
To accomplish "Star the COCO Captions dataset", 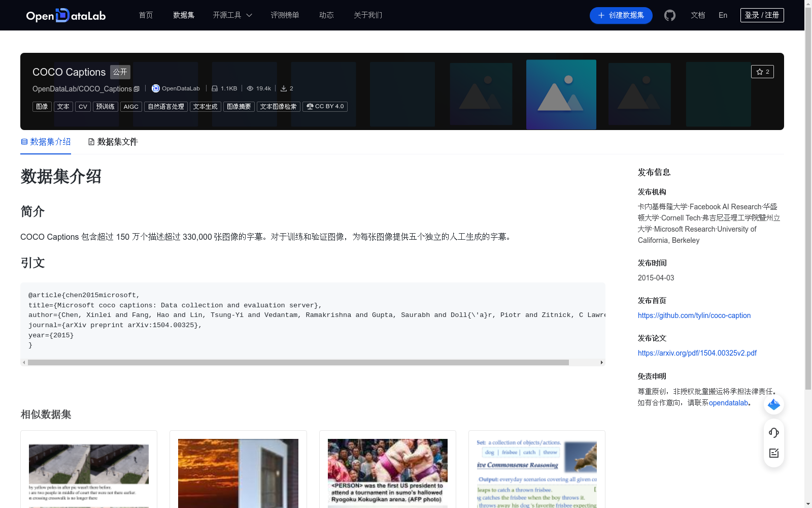I will coord(763,72).
